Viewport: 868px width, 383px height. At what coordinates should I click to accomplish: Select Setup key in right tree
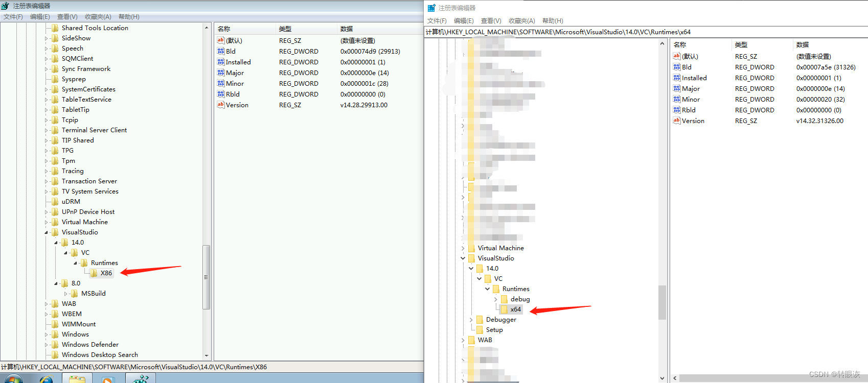(494, 330)
